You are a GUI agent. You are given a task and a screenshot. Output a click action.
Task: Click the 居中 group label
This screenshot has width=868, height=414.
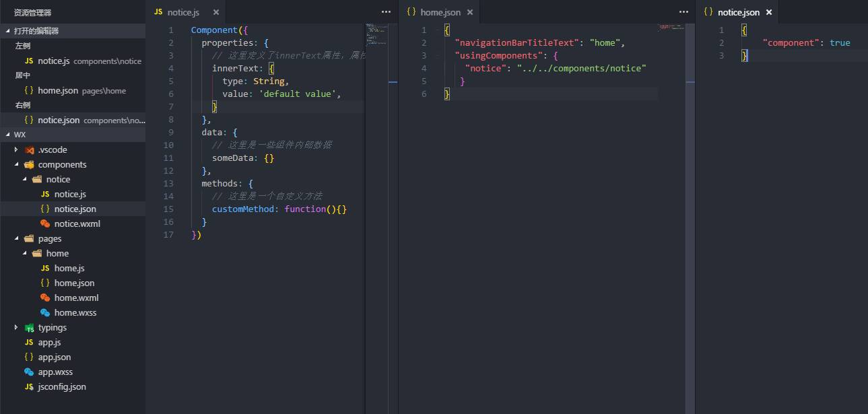(23, 75)
